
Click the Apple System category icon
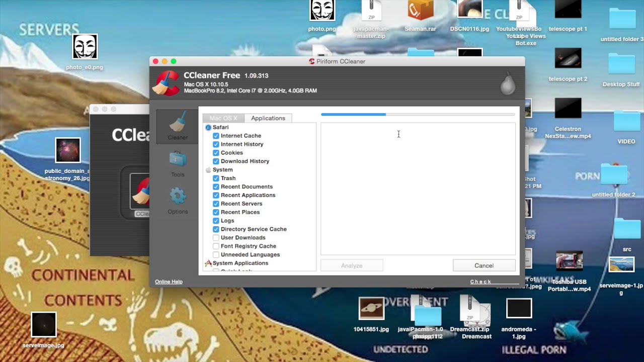(208, 170)
